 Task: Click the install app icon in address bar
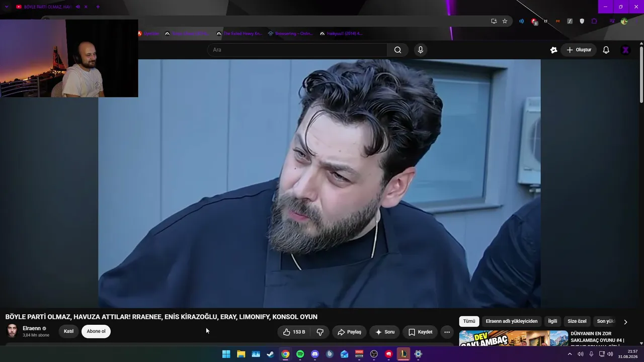(x=494, y=21)
